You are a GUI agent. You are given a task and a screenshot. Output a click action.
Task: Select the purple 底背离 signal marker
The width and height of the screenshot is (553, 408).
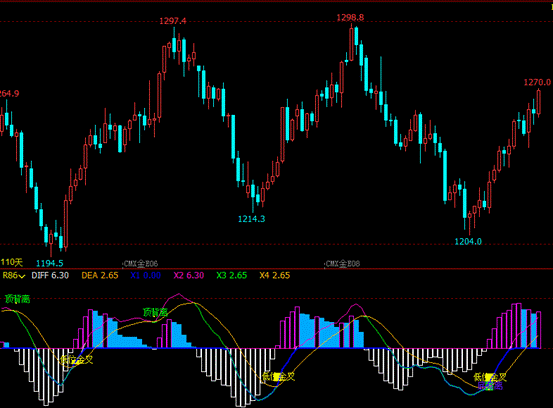pyautogui.click(x=490, y=386)
